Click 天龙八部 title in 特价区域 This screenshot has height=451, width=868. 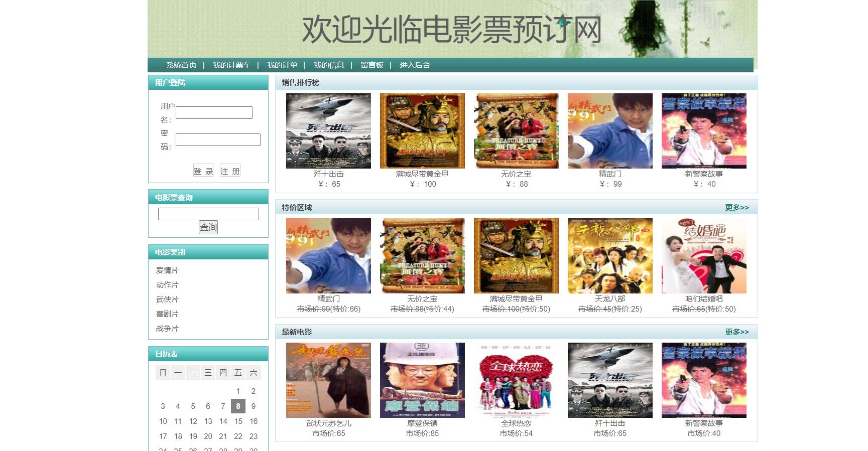(x=610, y=299)
